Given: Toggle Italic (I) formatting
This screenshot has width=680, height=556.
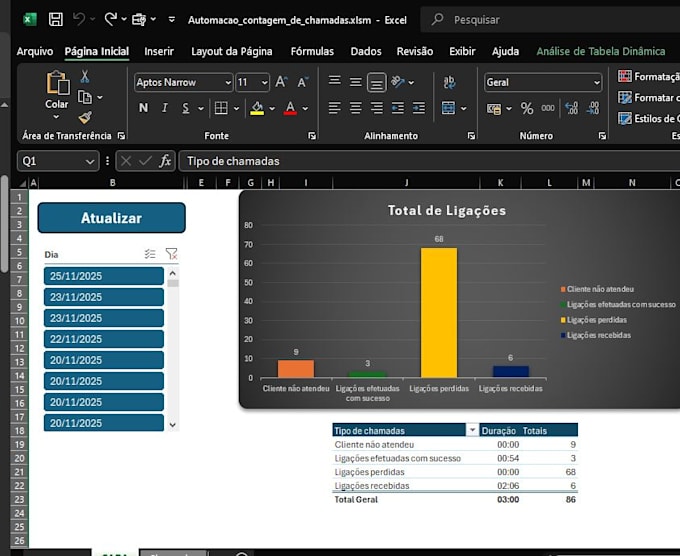Looking at the screenshot, I should pyautogui.click(x=164, y=108).
